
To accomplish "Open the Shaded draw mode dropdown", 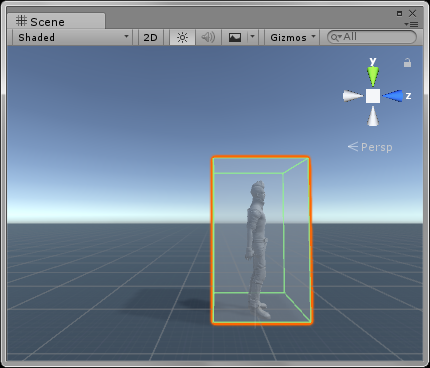I will pyautogui.click(x=72, y=37).
